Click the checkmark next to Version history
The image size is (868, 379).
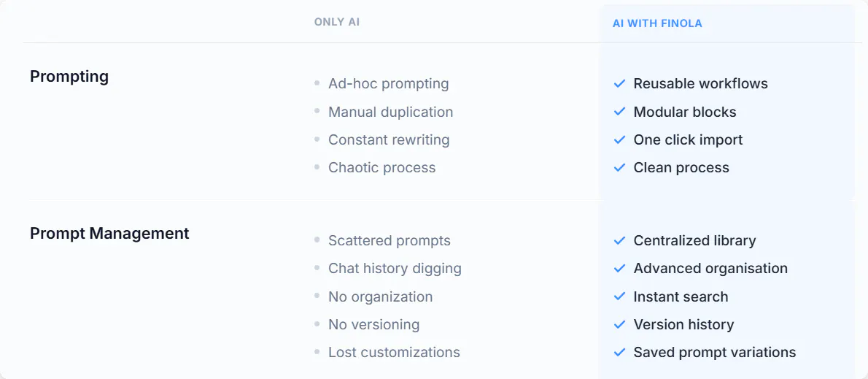coord(619,324)
